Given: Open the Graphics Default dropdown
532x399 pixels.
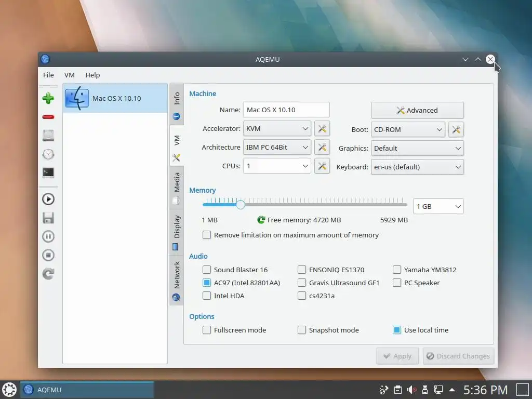Looking at the screenshot, I should 417,148.
